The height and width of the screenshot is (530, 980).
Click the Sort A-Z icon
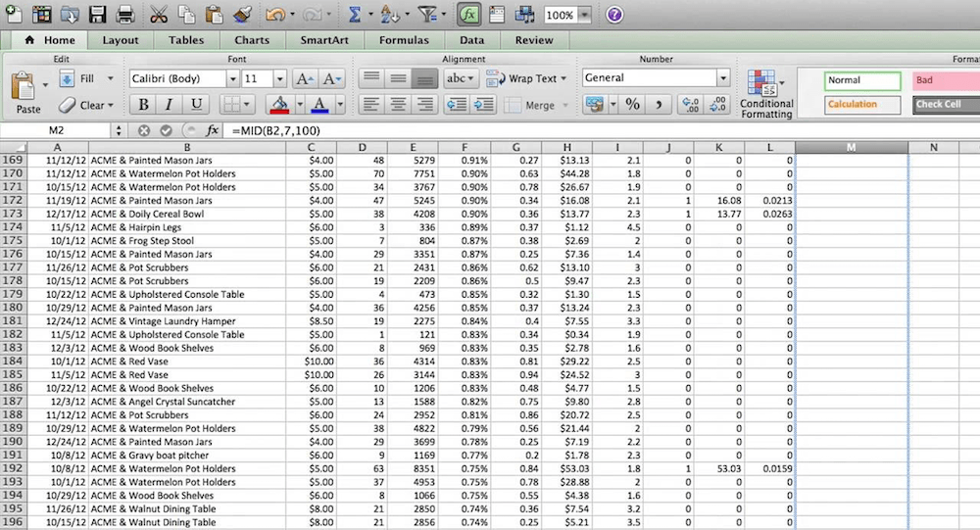389,14
